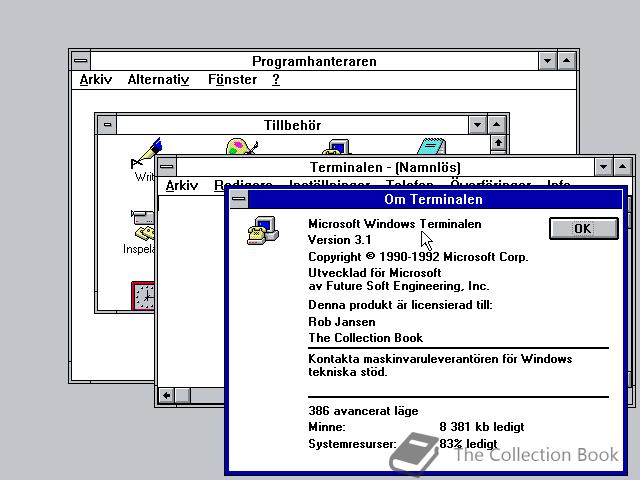
Task: Click the "Version 3.1" text
Action: 340,240
